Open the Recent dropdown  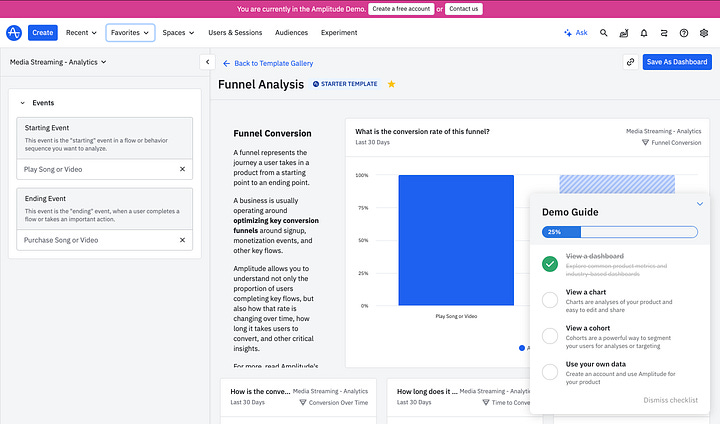click(x=81, y=33)
